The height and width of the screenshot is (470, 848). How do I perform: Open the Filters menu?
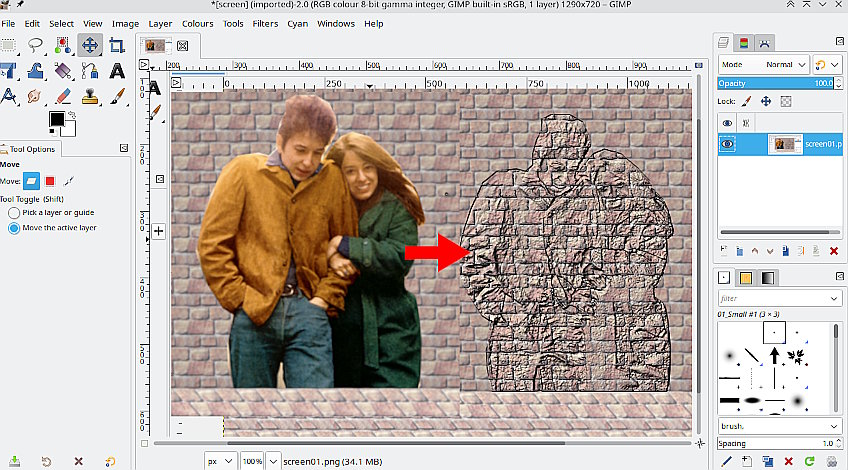pyautogui.click(x=265, y=23)
